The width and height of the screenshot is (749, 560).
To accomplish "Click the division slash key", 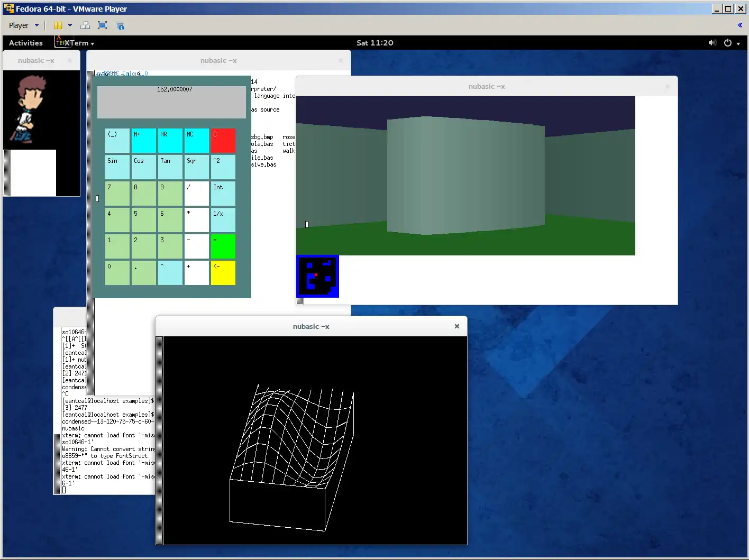I will coord(197,194).
